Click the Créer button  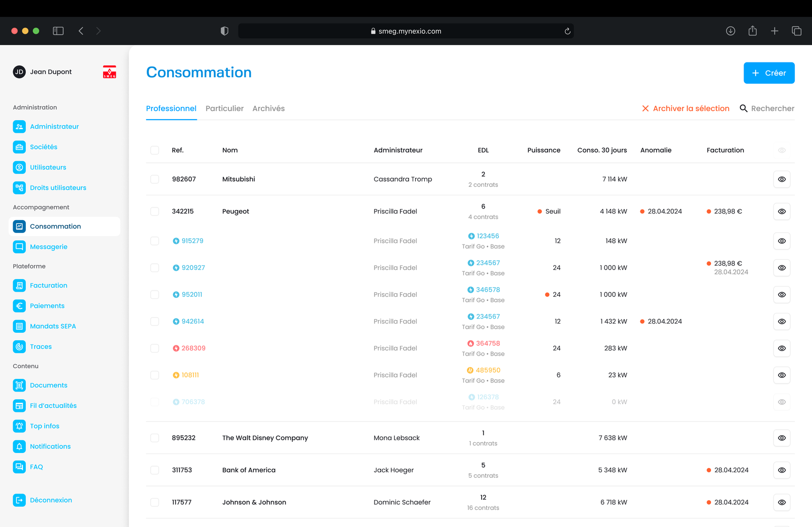point(769,73)
